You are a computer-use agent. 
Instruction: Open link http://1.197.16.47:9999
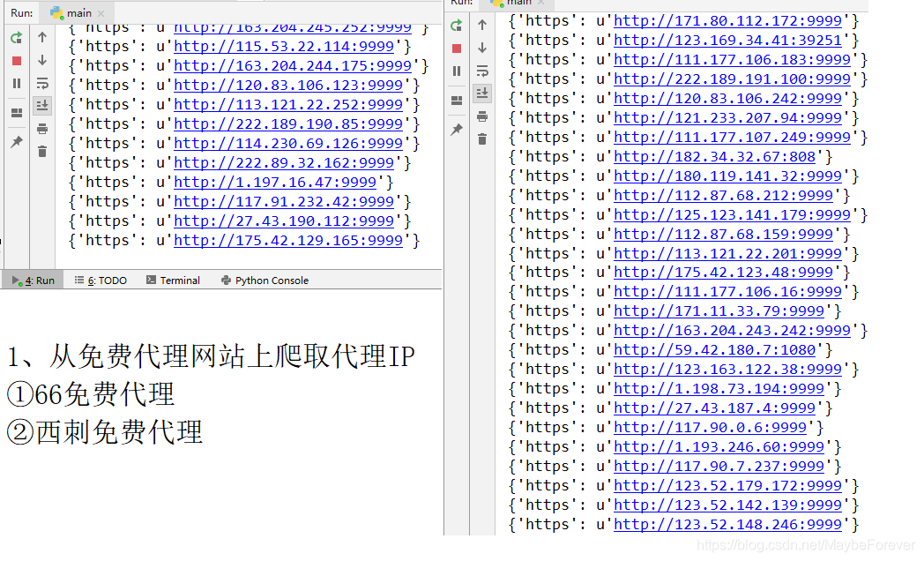[x=275, y=182]
